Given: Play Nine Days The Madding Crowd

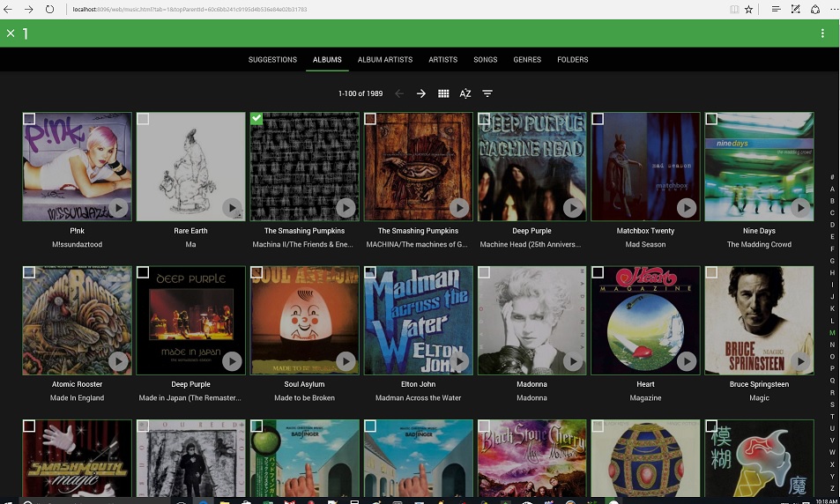Looking at the screenshot, I should point(800,208).
